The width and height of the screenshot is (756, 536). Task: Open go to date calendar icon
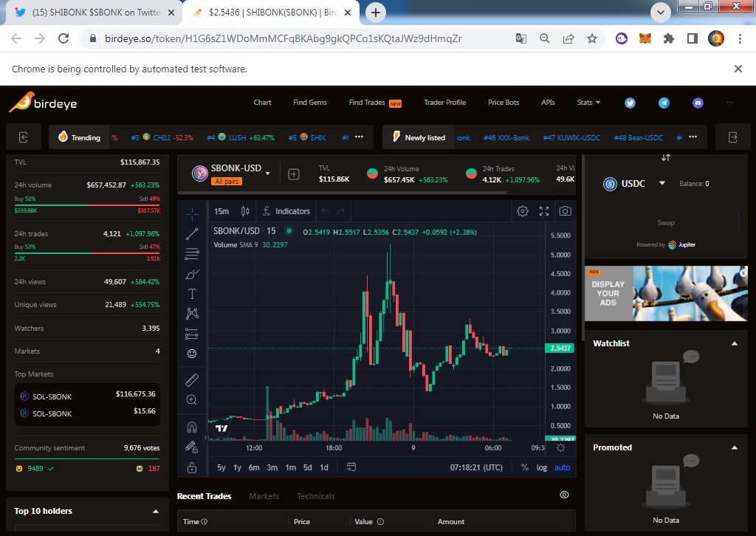tap(351, 467)
